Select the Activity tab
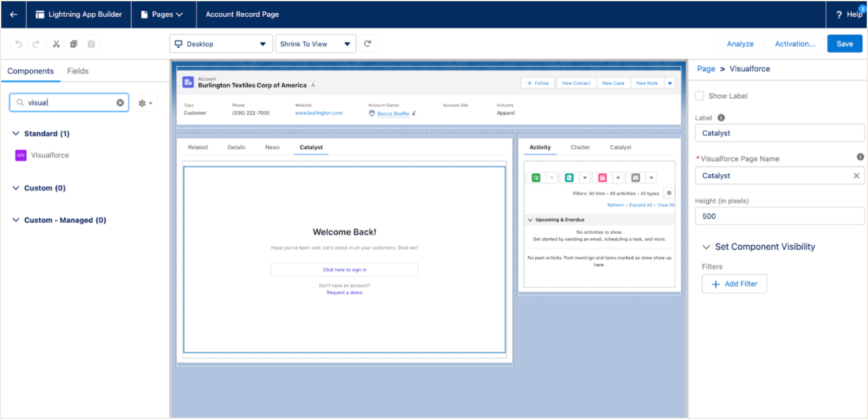The height and width of the screenshot is (419, 868). coord(540,147)
